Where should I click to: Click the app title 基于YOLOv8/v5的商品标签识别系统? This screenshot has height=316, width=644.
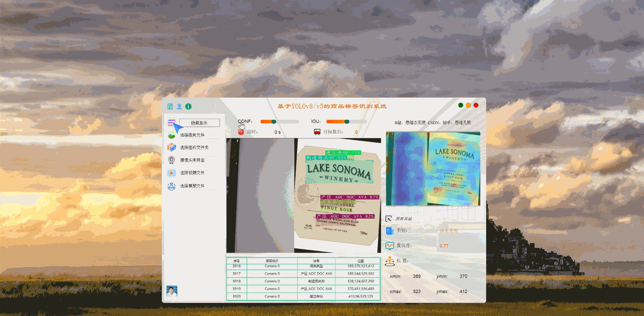pos(332,106)
